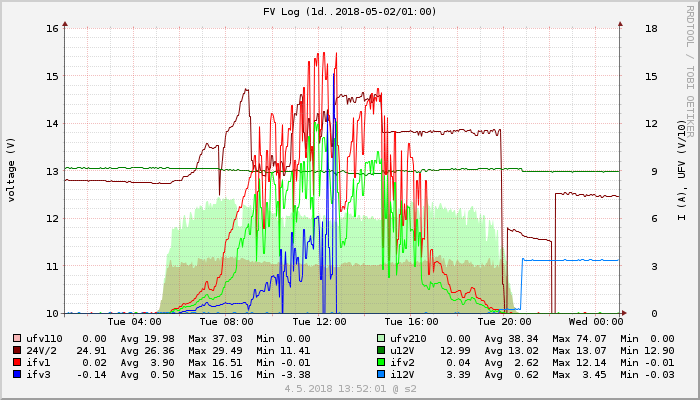700x400 pixels.
Task: Click the ifv3 blue legend swatch
Action: point(17,375)
